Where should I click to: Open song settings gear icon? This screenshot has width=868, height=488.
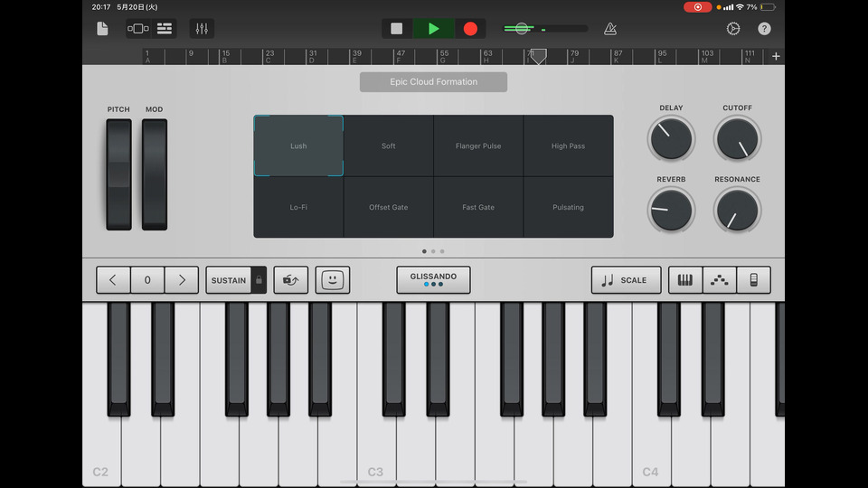pyautogui.click(x=733, y=29)
